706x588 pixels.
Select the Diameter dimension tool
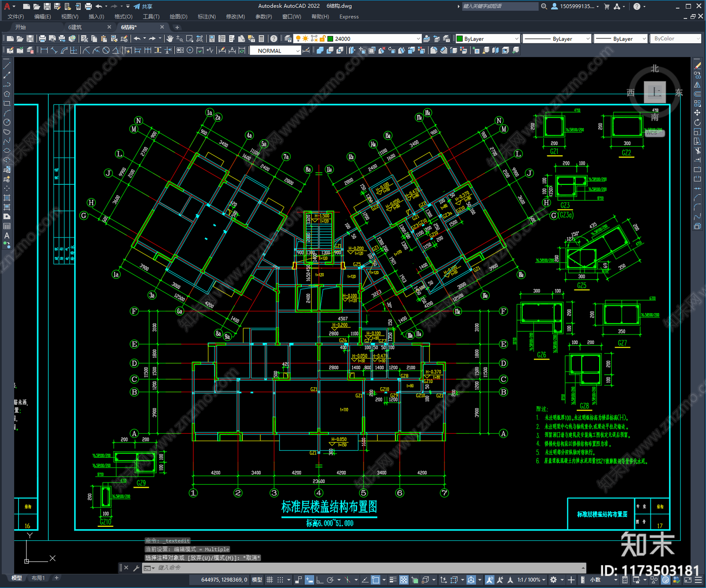106,50
